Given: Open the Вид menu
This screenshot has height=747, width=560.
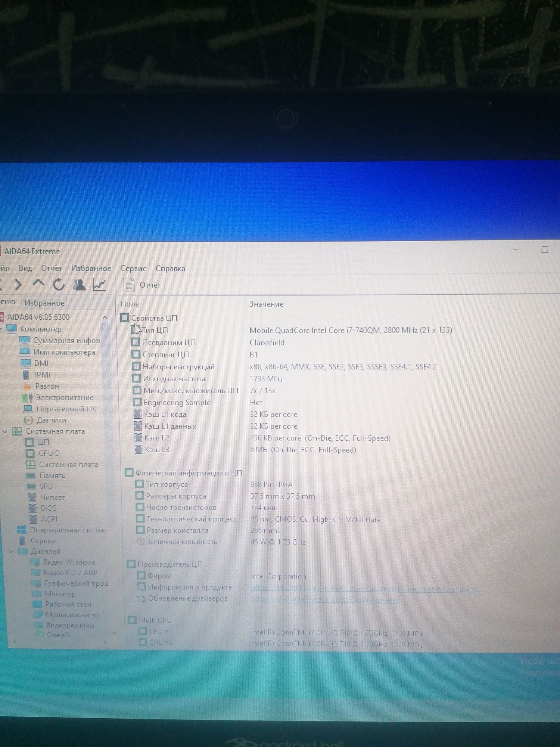Looking at the screenshot, I should [25, 268].
